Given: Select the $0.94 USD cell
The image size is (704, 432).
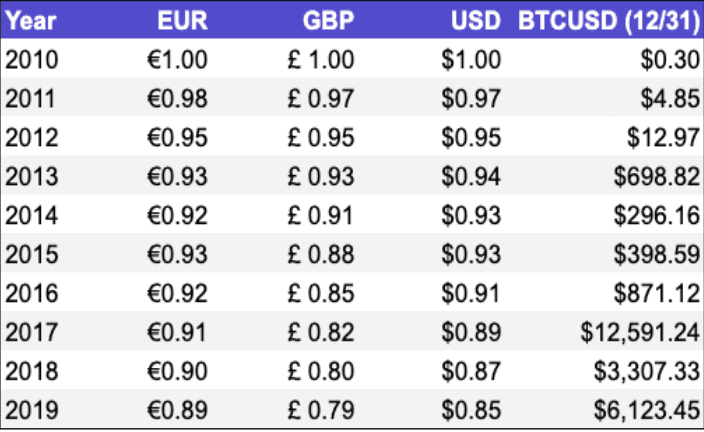Looking at the screenshot, I should point(471,176).
